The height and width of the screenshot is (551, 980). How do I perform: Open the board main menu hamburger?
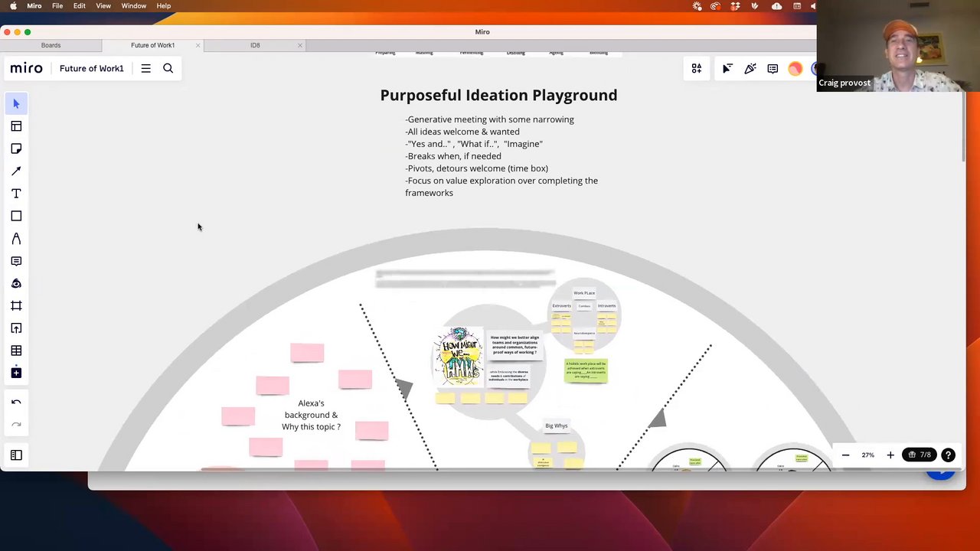pyautogui.click(x=145, y=69)
